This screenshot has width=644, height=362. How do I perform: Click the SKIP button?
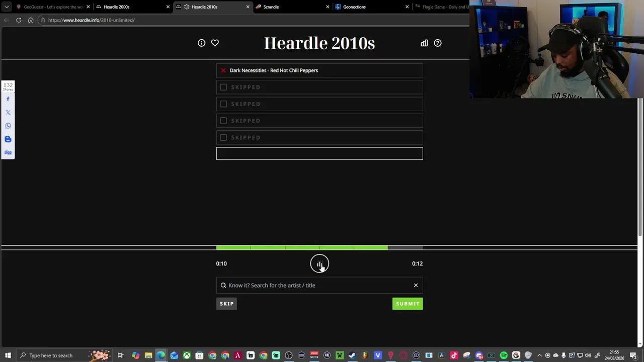click(x=226, y=304)
